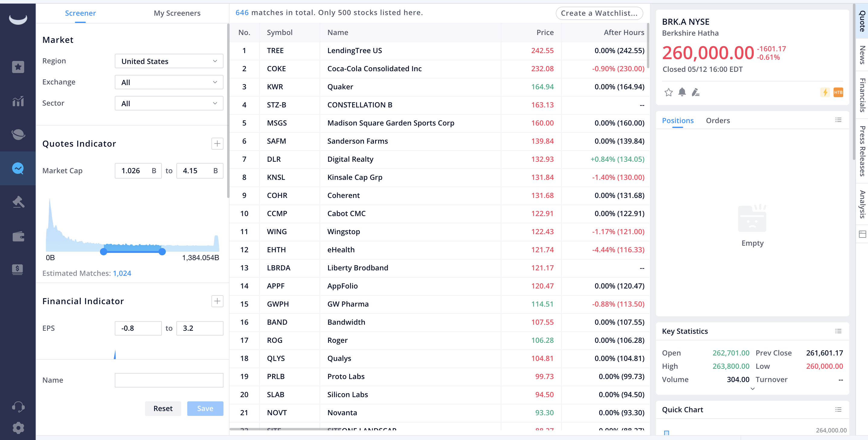Open the settings gear icon
Viewport: 868px width, 440px height.
coord(18,428)
